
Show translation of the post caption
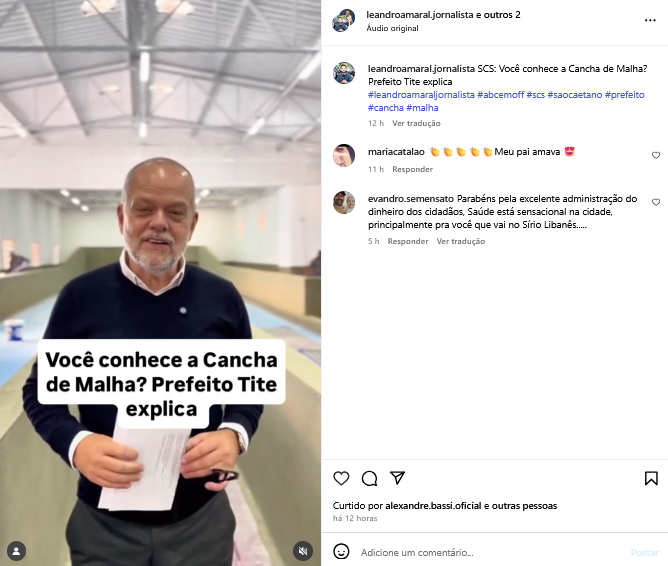tap(416, 123)
